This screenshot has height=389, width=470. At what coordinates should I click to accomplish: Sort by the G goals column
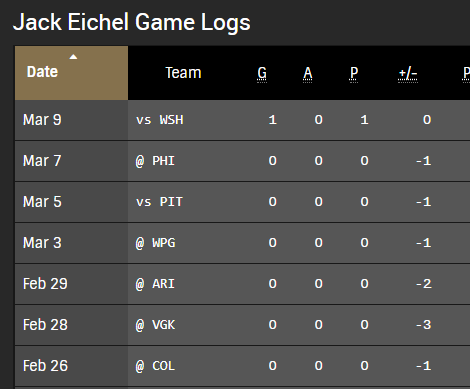click(262, 73)
